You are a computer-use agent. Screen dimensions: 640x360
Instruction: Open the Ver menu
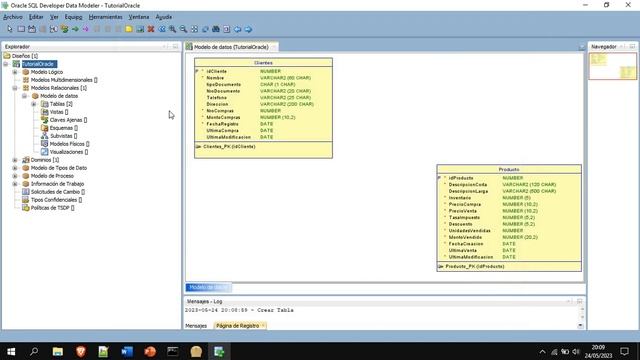[54, 17]
